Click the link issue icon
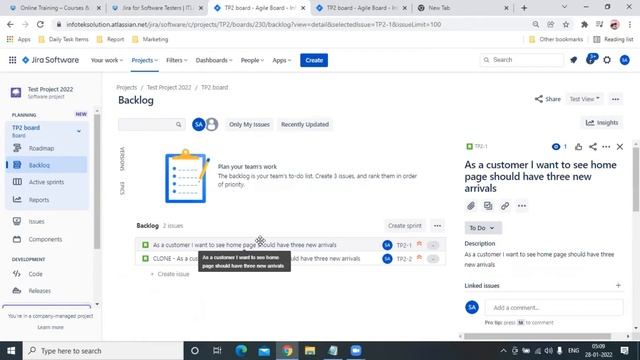The image size is (640, 360). [x=505, y=206]
